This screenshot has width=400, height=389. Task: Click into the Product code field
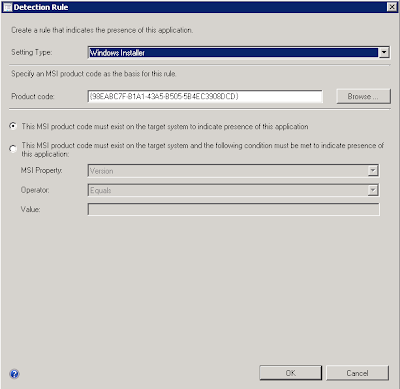coord(205,96)
